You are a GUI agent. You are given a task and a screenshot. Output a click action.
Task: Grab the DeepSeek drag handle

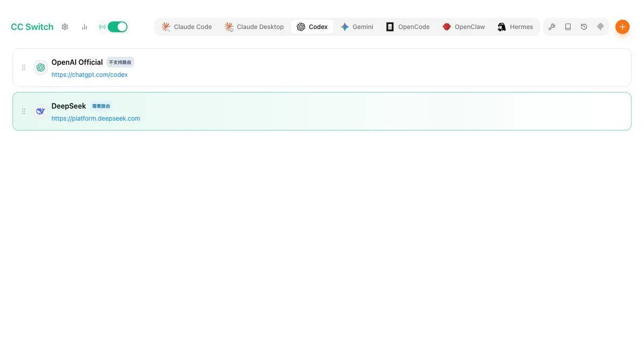point(24,112)
